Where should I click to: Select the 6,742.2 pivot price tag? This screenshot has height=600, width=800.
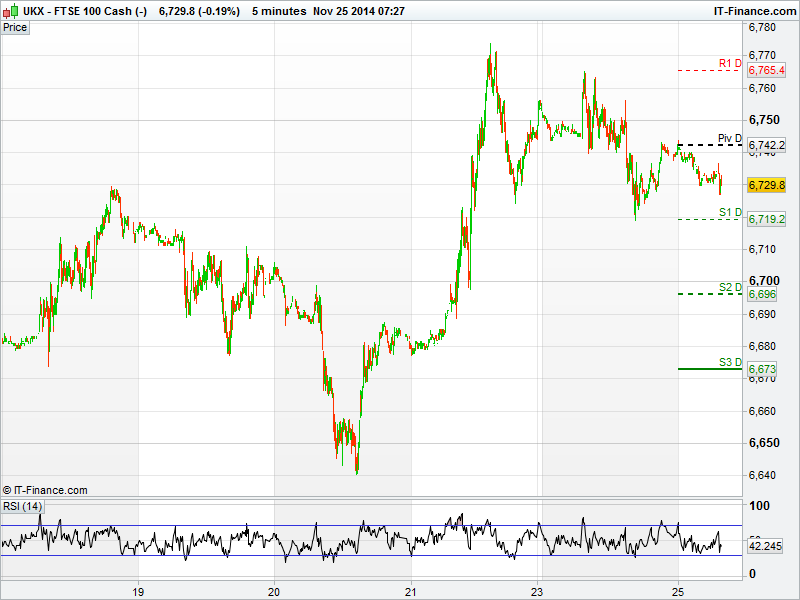click(767, 146)
